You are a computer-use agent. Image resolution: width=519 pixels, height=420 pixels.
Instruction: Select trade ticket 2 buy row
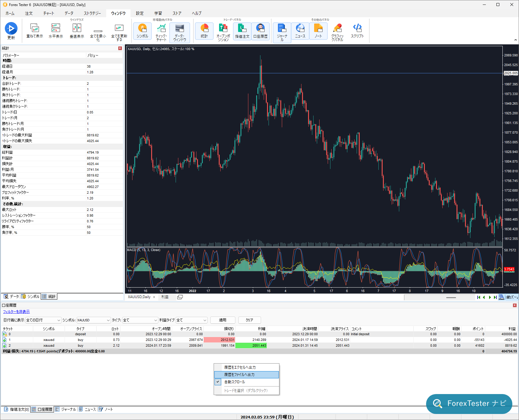tap(259, 345)
